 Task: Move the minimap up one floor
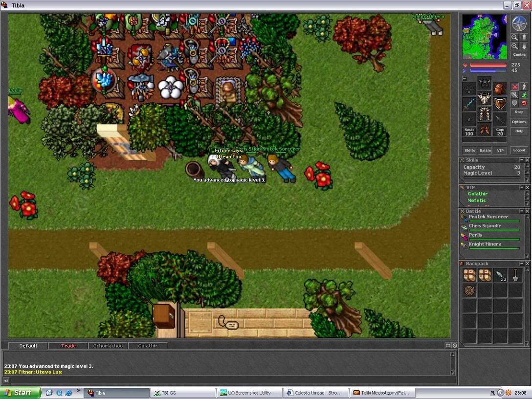pos(524,37)
